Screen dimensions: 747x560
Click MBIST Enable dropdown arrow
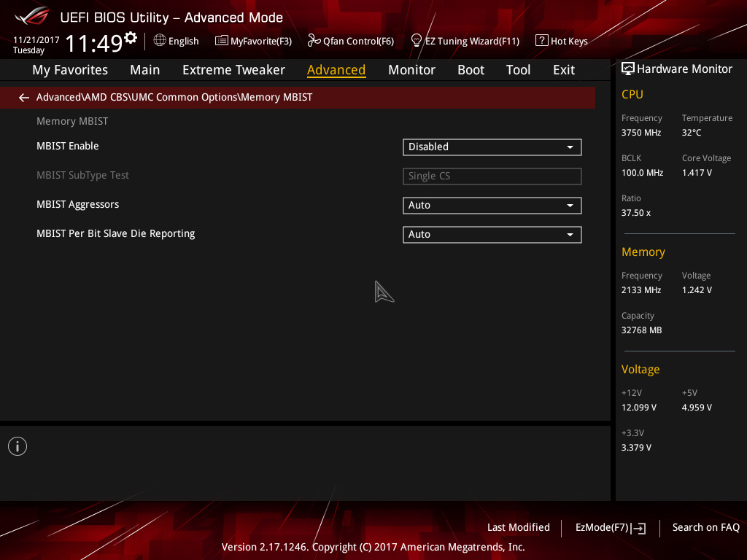click(x=570, y=147)
